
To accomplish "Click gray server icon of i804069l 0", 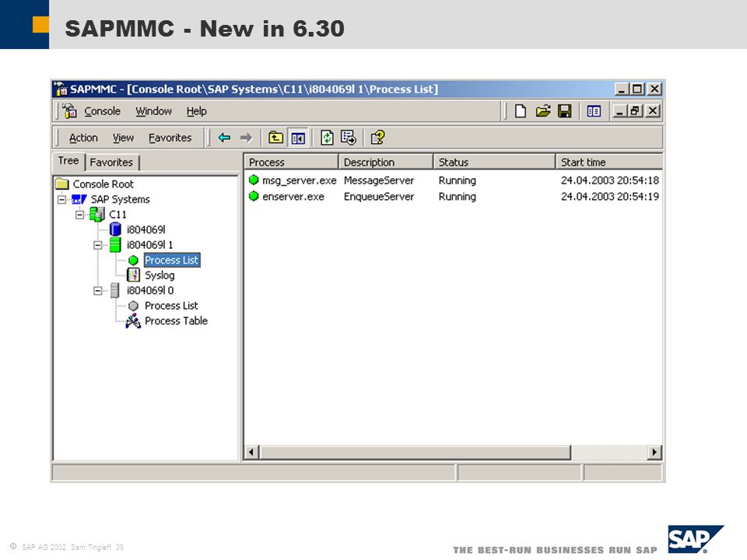I will tap(115, 290).
